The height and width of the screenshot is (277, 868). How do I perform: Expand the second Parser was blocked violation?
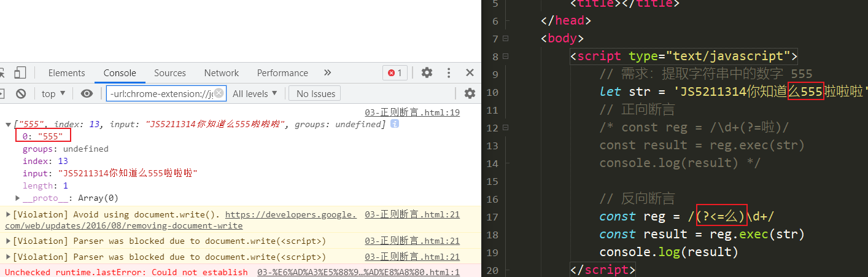pyautogui.click(x=8, y=257)
